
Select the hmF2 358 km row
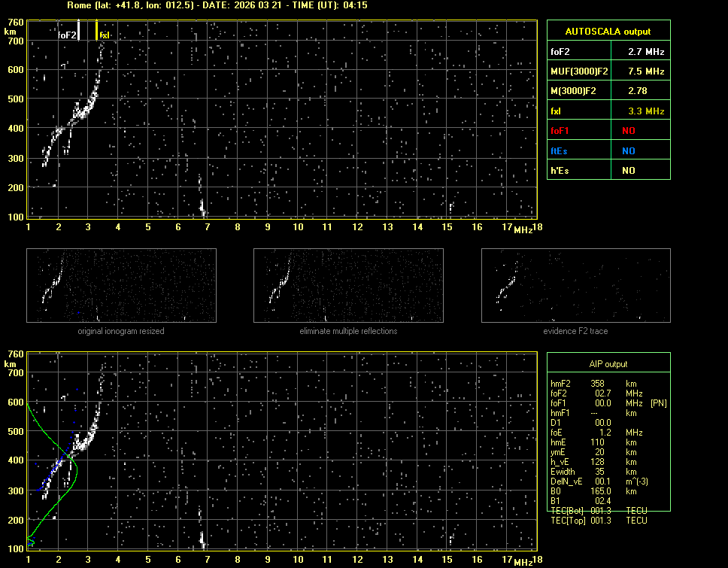tap(598, 384)
